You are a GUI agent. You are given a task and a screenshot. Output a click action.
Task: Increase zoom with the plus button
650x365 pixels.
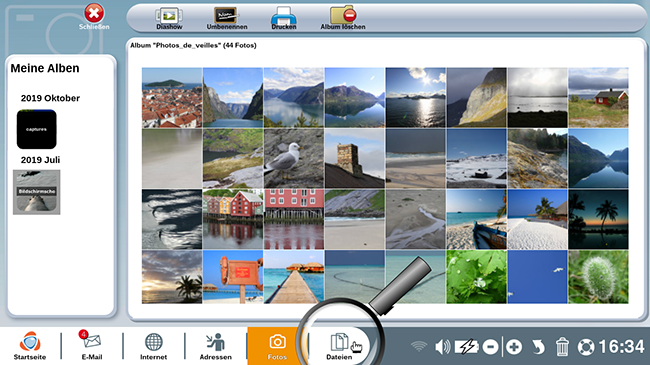(x=514, y=347)
